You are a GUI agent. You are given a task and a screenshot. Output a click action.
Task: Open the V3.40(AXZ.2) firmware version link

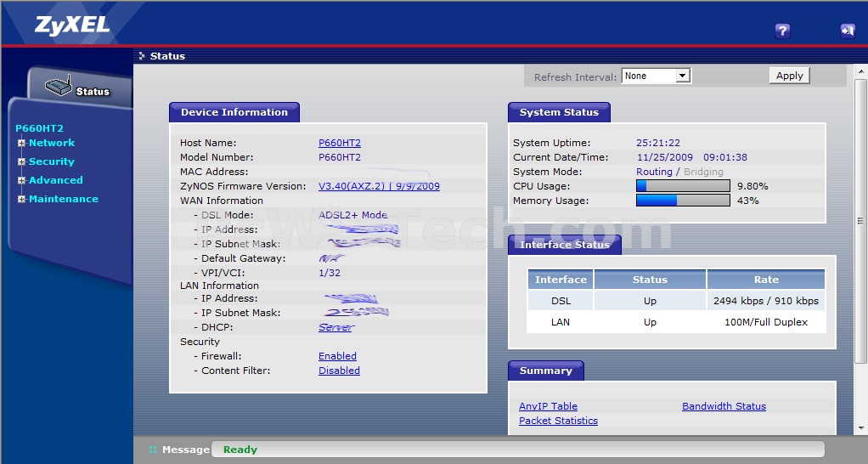(x=379, y=186)
